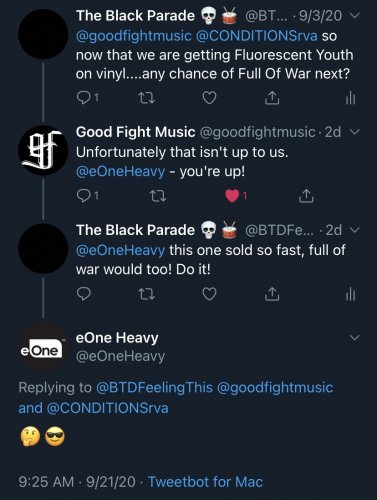This screenshot has width=377, height=500.
Task: Open the @eOneHeavy mention in Good Fight's tweet
Action: (120, 171)
